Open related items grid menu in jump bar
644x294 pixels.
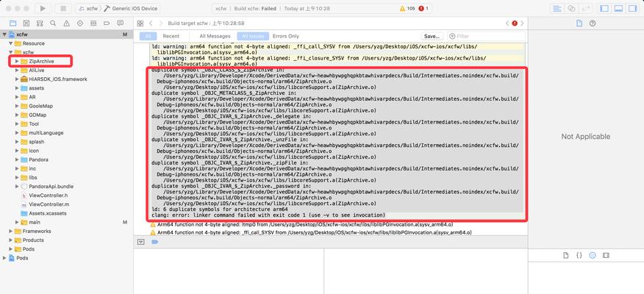pos(140,24)
